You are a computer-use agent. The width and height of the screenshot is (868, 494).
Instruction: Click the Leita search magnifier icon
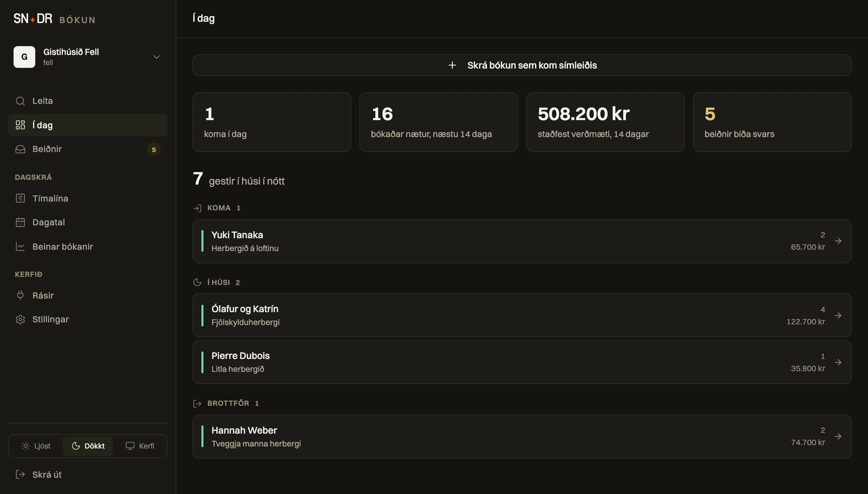point(20,101)
